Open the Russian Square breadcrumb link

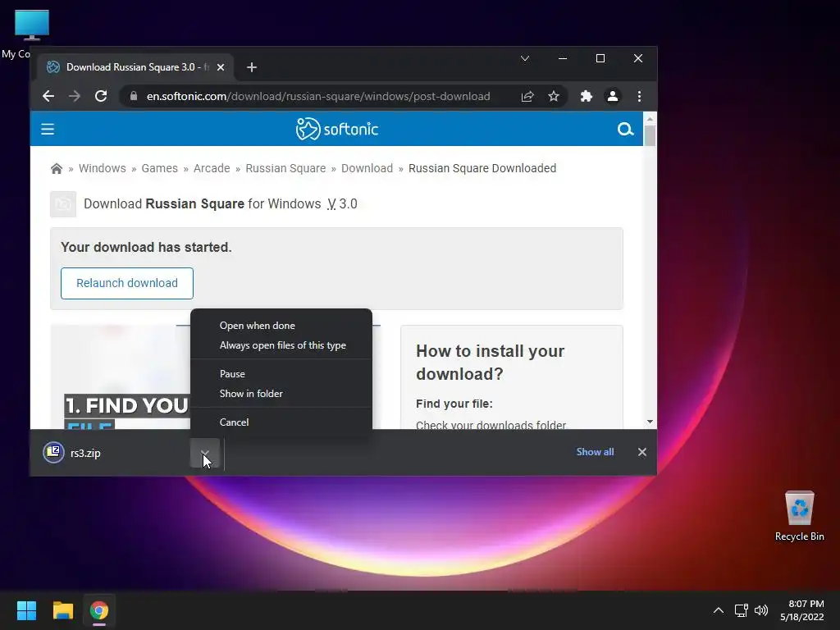(x=285, y=168)
